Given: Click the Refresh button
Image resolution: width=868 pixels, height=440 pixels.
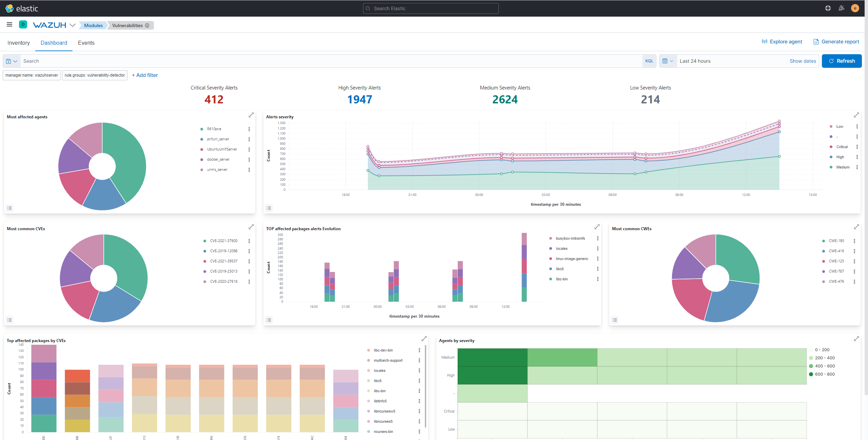Looking at the screenshot, I should coord(842,61).
